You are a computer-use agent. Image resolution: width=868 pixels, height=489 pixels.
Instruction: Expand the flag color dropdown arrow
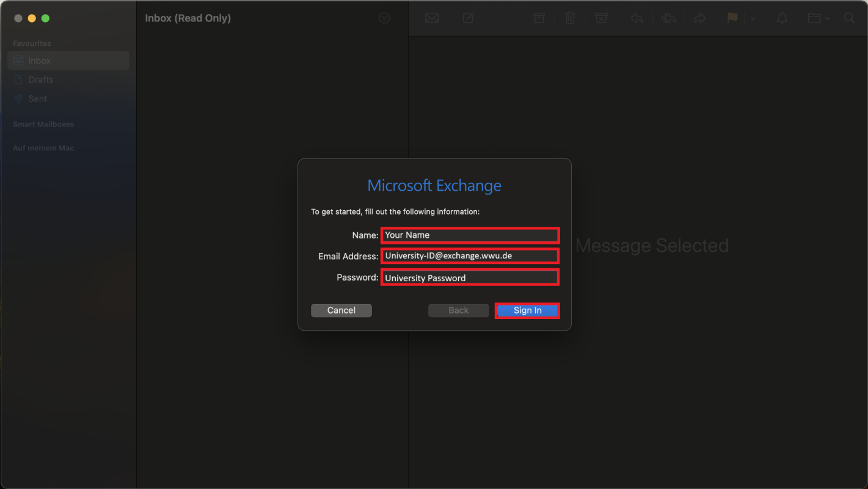click(x=753, y=18)
